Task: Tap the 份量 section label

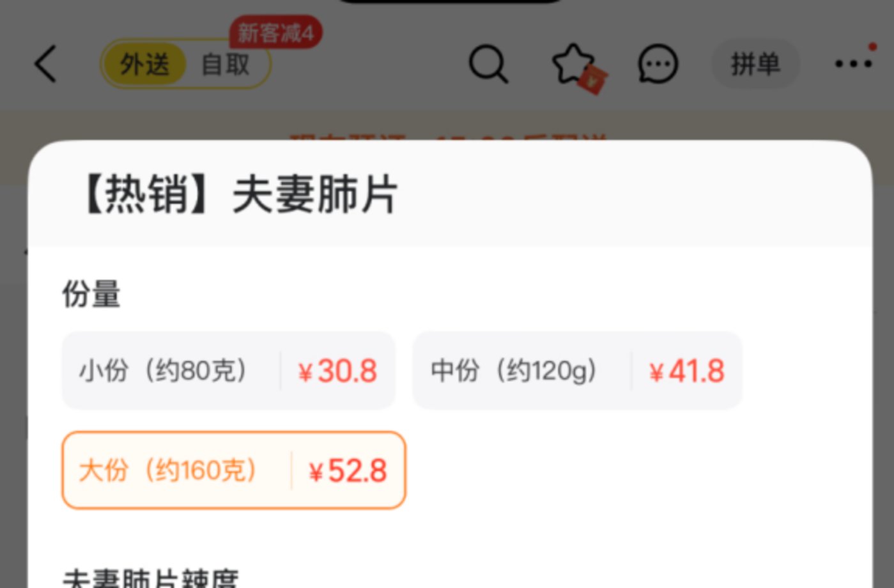Action: [91, 295]
